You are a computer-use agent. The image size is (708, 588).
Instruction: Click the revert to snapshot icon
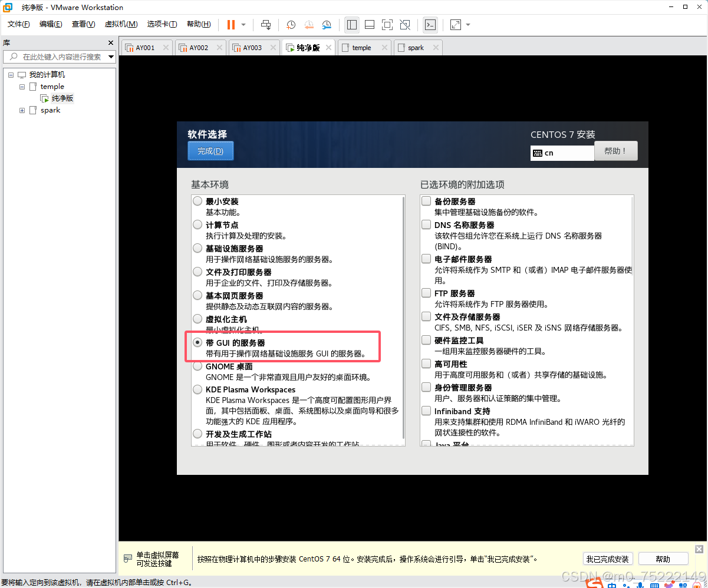(309, 24)
